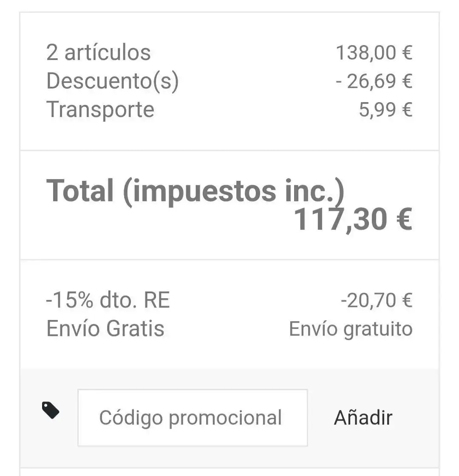This screenshot has height=476, width=459.
Task: Focus the Código promocional input field
Action: pyautogui.click(x=192, y=418)
